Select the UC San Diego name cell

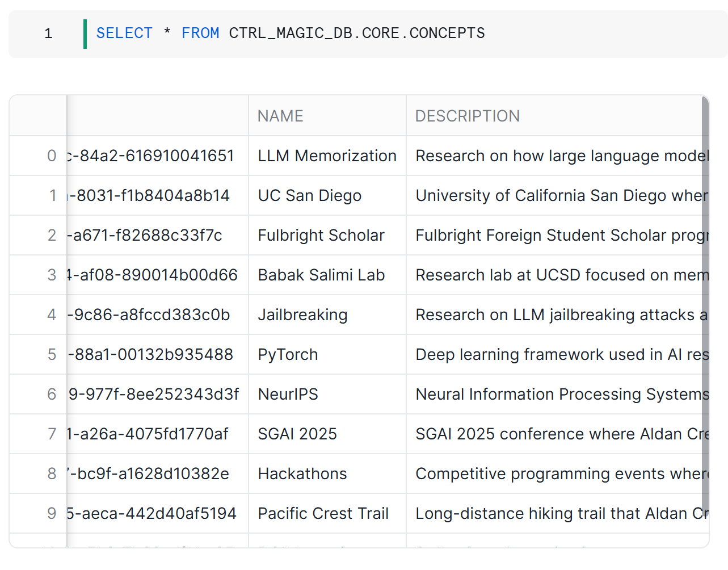pyautogui.click(x=310, y=195)
